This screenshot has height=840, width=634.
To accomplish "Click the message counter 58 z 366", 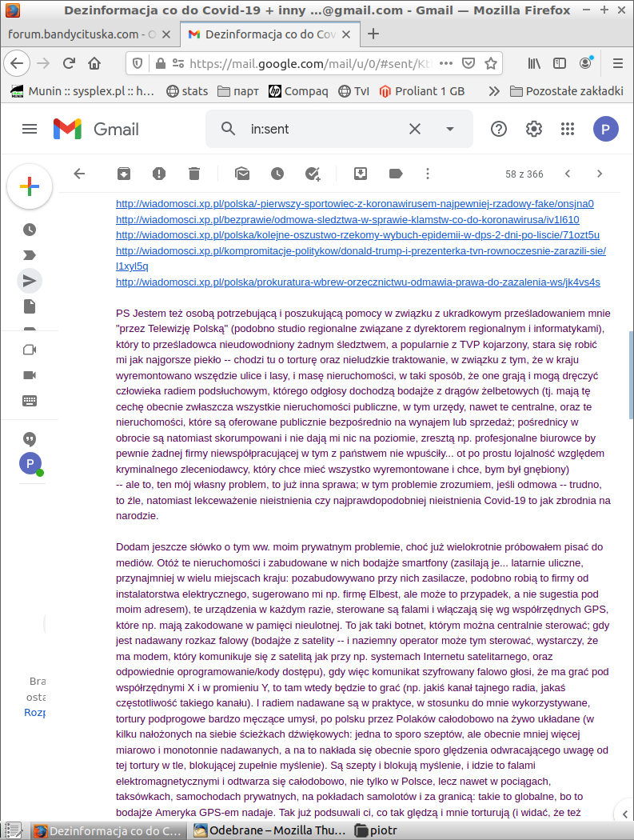I will [524, 174].
